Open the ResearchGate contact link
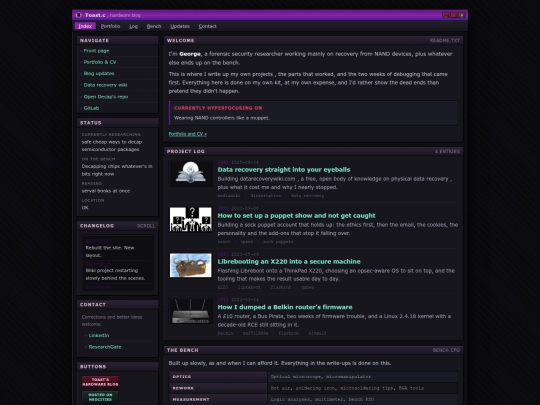This screenshot has width=540, height=405. (105, 347)
